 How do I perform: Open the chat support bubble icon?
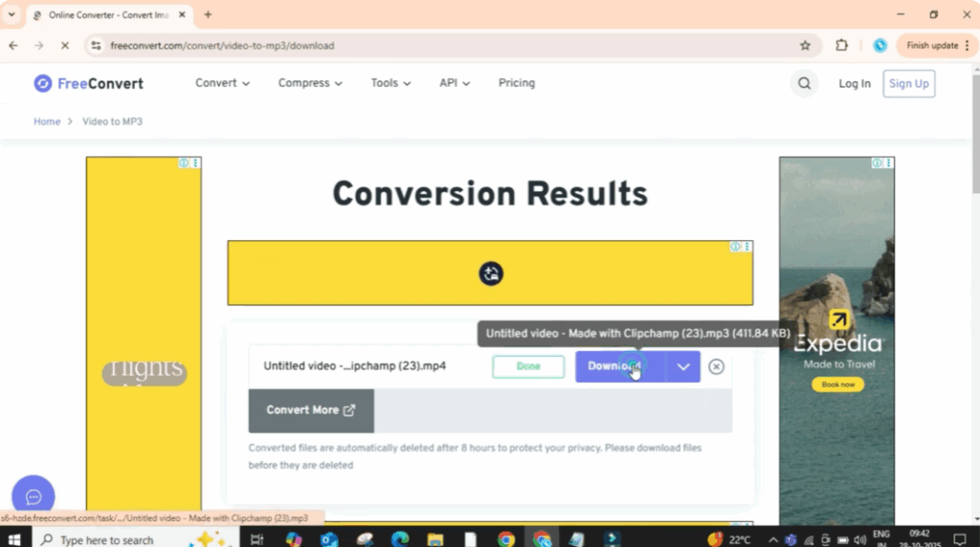click(x=33, y=496)
